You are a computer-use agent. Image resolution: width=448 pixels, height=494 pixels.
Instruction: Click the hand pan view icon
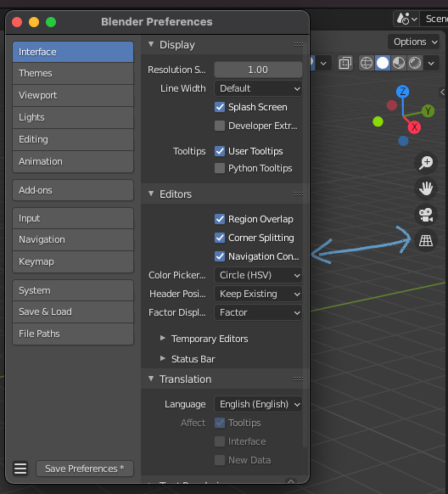click(x=426, y=188)
